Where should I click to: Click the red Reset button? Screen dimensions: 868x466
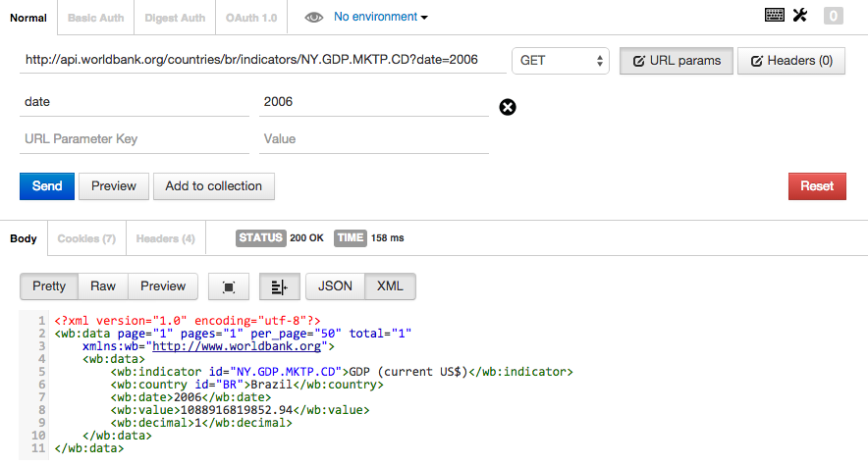(x=817, y=186)
